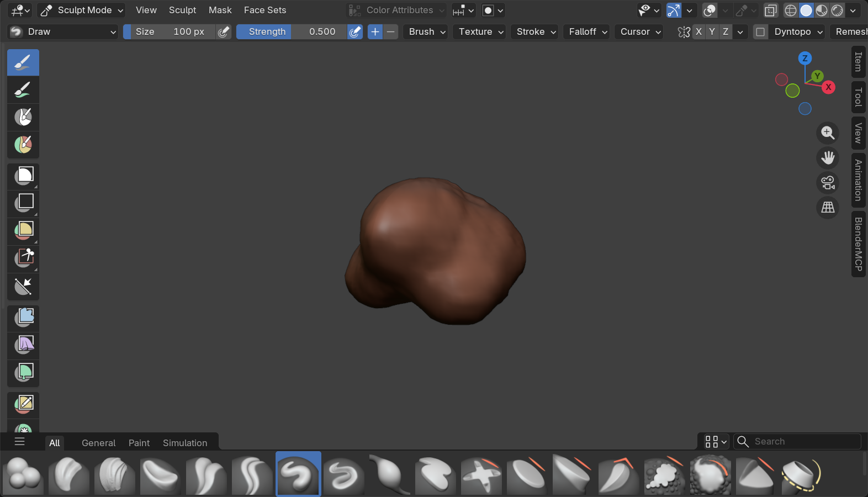The height and width of the screenshot is (497, 868).
Task: Select the Mesh Filter tool
Action: [x=23, y=318]
